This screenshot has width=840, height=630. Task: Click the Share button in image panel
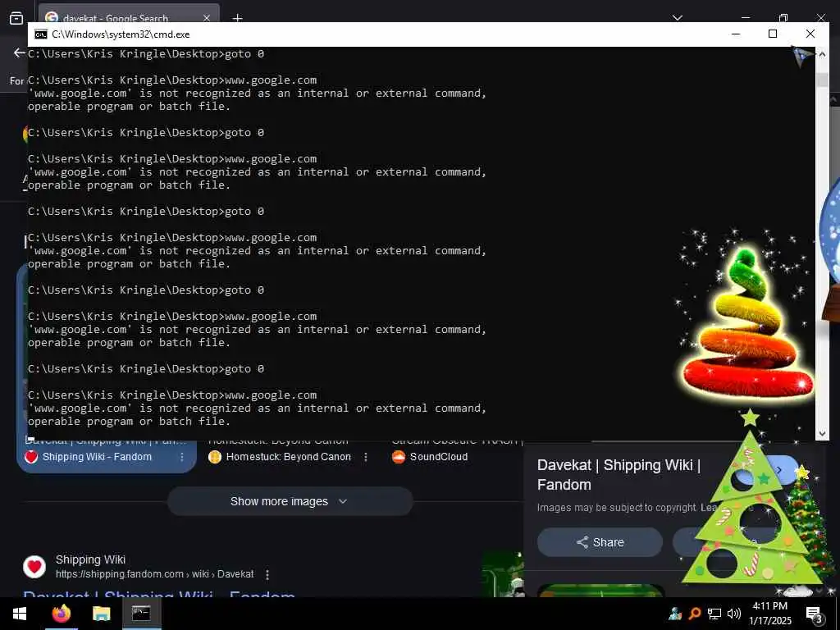point(600,542)
